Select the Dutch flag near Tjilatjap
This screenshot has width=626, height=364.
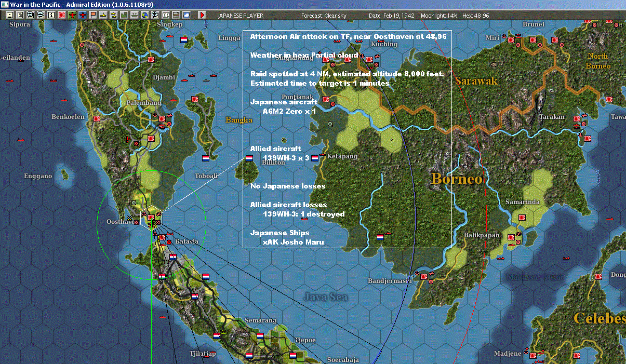[x=216, y=336]
